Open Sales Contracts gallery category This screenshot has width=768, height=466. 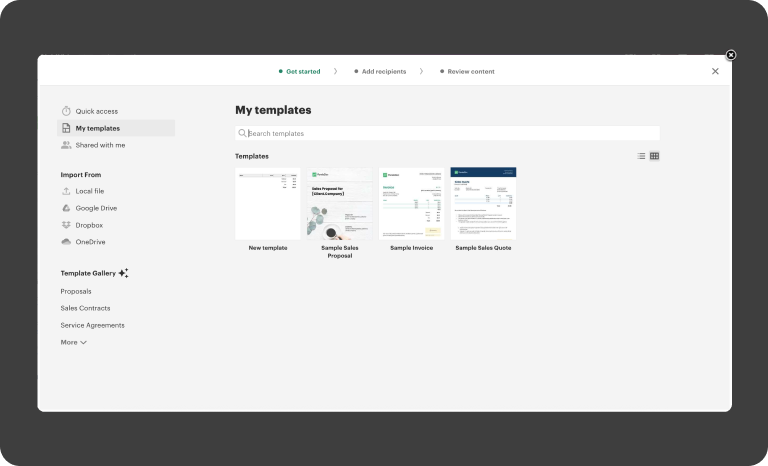pos(85,308)
